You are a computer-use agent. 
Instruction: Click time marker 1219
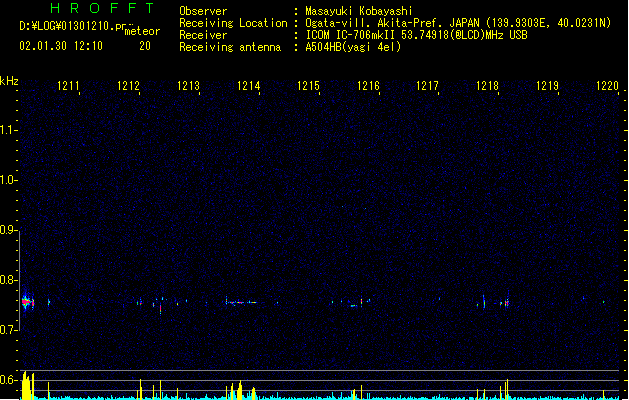[548, 86]
